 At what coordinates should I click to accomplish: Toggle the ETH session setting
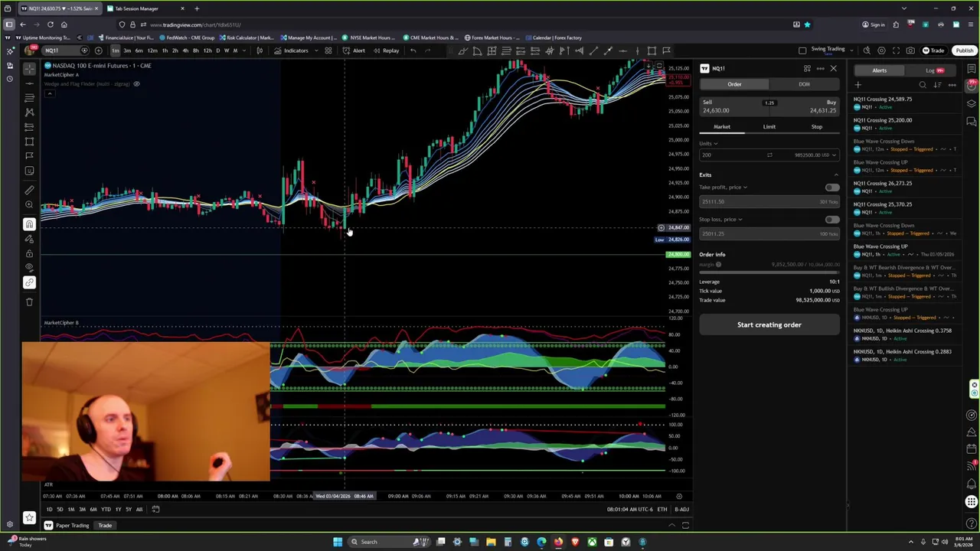tap(661, 510)
